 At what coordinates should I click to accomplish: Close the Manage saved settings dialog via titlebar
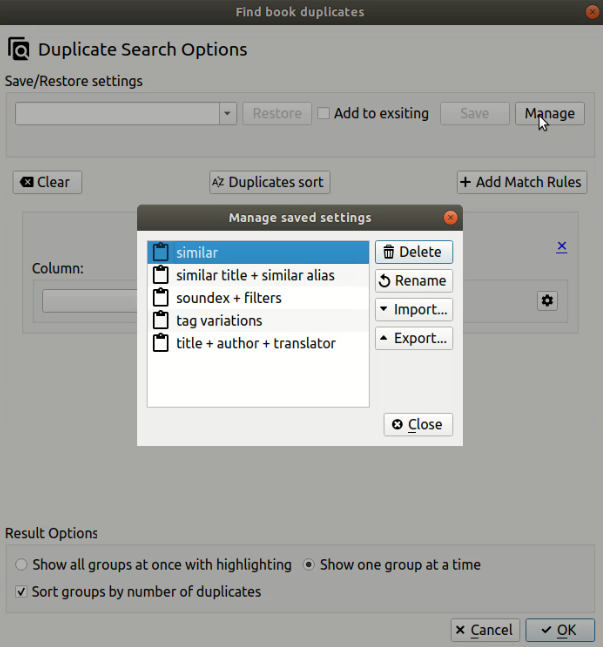point(451,217)
